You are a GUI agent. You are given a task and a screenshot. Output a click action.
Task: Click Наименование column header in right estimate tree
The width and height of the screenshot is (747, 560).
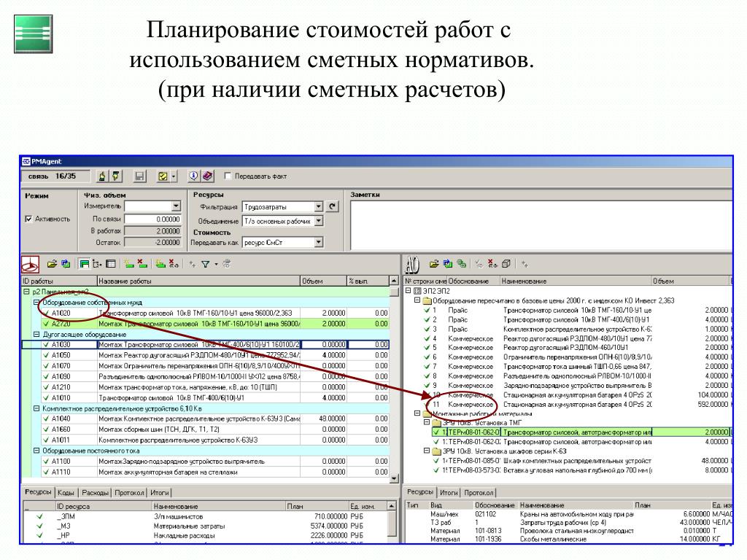pyautogui.click(x=575, y=281)
